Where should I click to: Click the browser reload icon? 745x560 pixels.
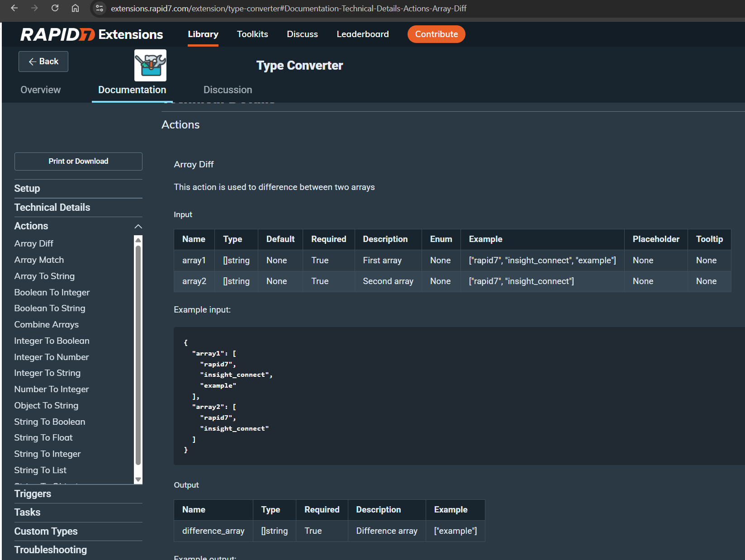(x=55, y=8)
